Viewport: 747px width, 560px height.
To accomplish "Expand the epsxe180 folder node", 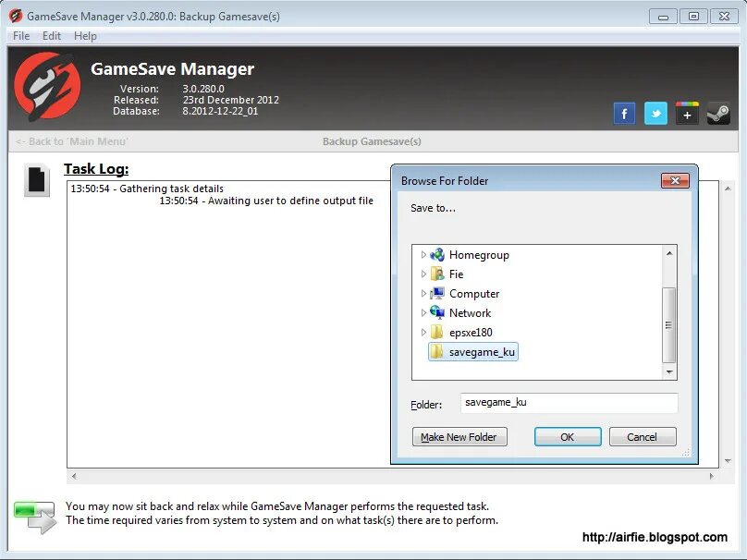I will [x=424, y=332].
